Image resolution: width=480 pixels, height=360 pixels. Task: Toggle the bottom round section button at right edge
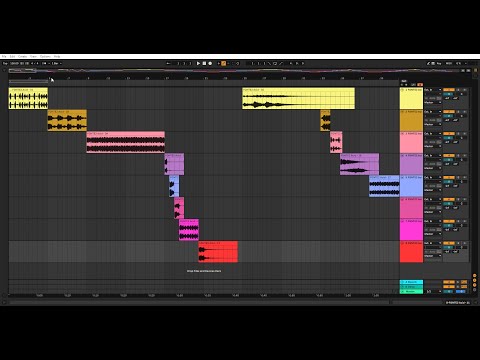[475, 290]
